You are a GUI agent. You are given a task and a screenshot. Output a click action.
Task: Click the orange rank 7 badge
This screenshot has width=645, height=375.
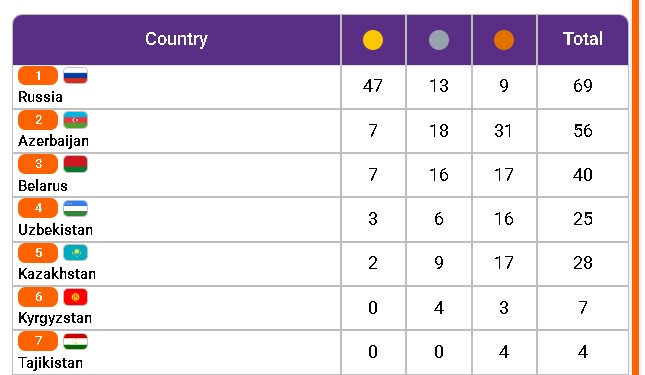38,341
